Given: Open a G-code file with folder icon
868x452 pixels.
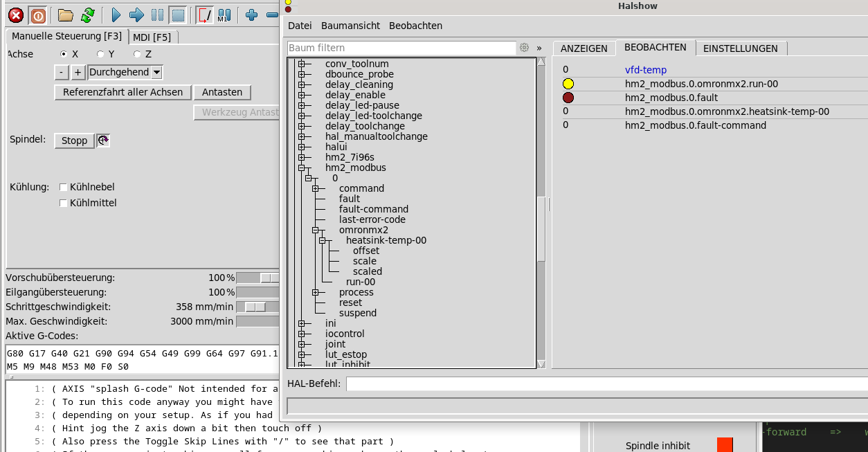Looking at the screenshot, I should [65, 15].
